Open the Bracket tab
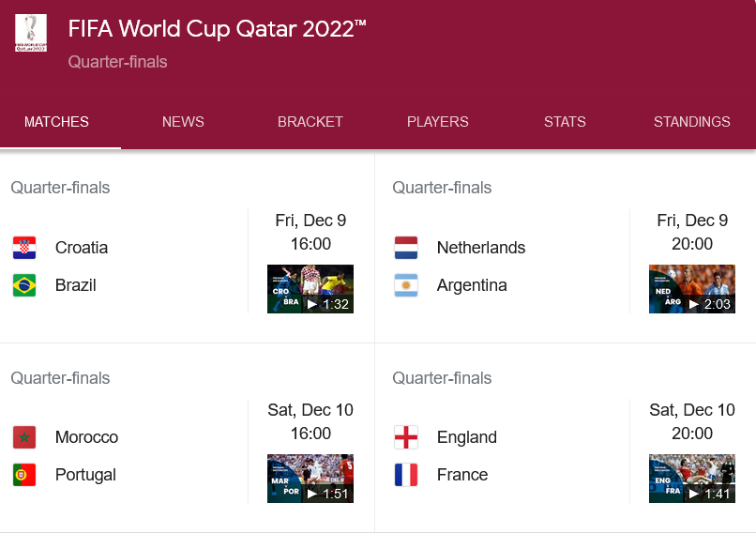 click(x=310, y=122)
